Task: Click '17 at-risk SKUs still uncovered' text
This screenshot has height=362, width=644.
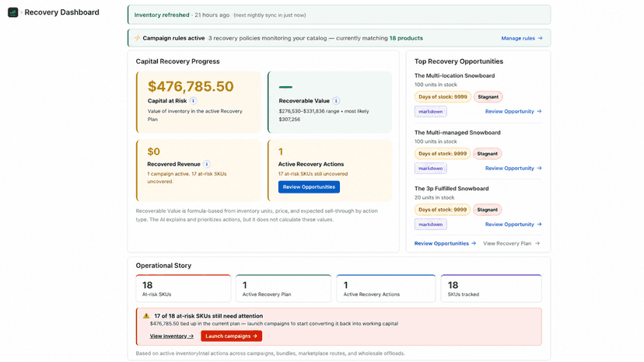Action: [313, 173]
